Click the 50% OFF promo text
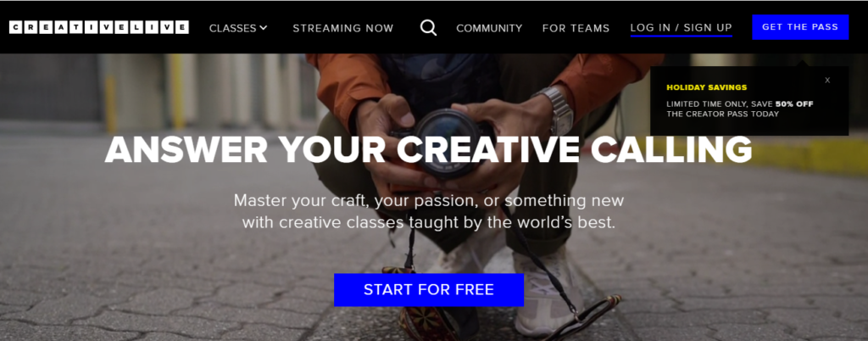Viewport: 868px width, 341px height. 794,103
